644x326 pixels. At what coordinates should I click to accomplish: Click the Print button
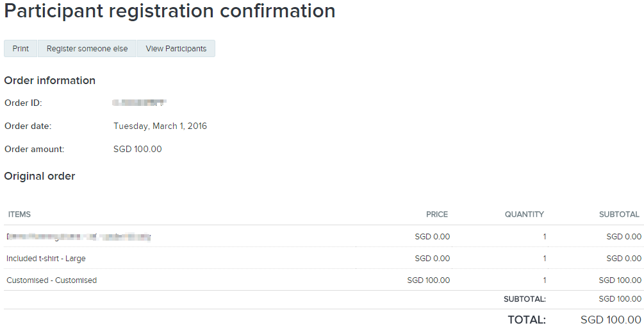point(21,49)
